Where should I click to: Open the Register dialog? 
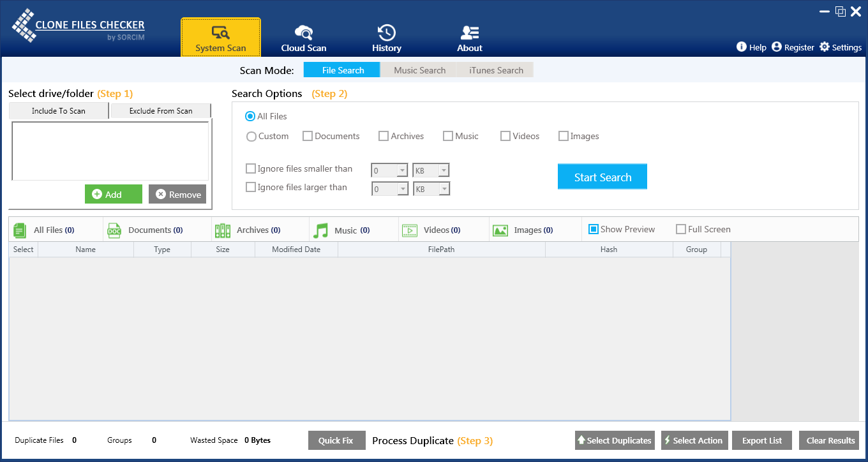coord(793,47)
